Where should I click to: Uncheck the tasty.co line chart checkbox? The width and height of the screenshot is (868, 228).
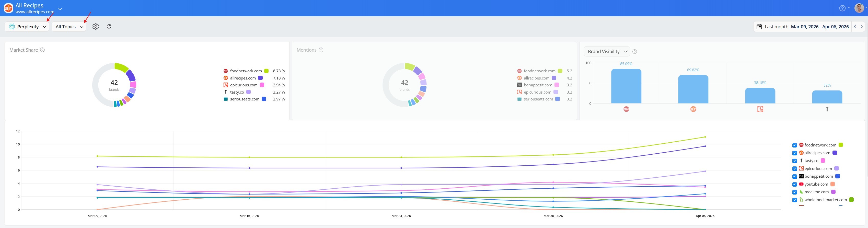coord(795,161)
